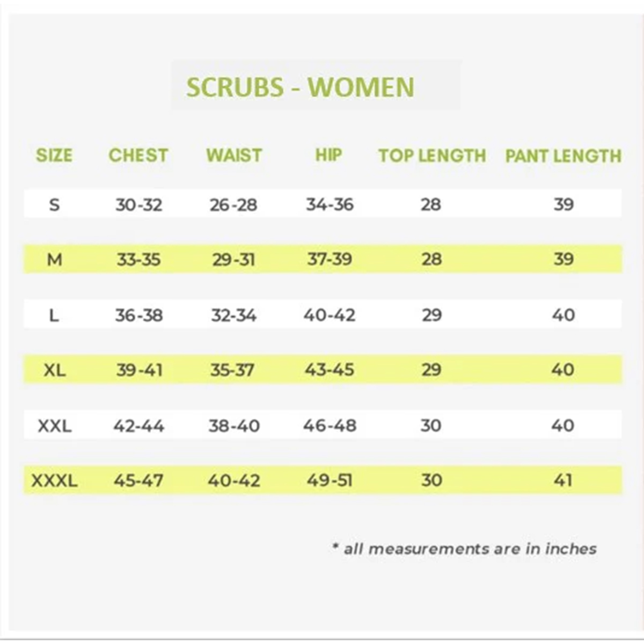Select hip value 49-51
This screenshot has width=644, height=644.
click(x=330, y=480)
